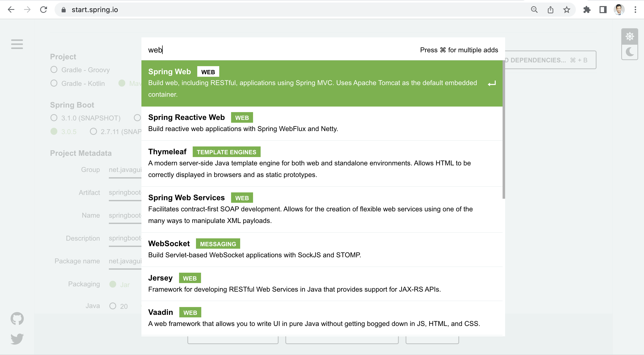Bookmark this page with the star icon
The height and width of the screenshot is (355, 644).
click(x=567, y=10)
